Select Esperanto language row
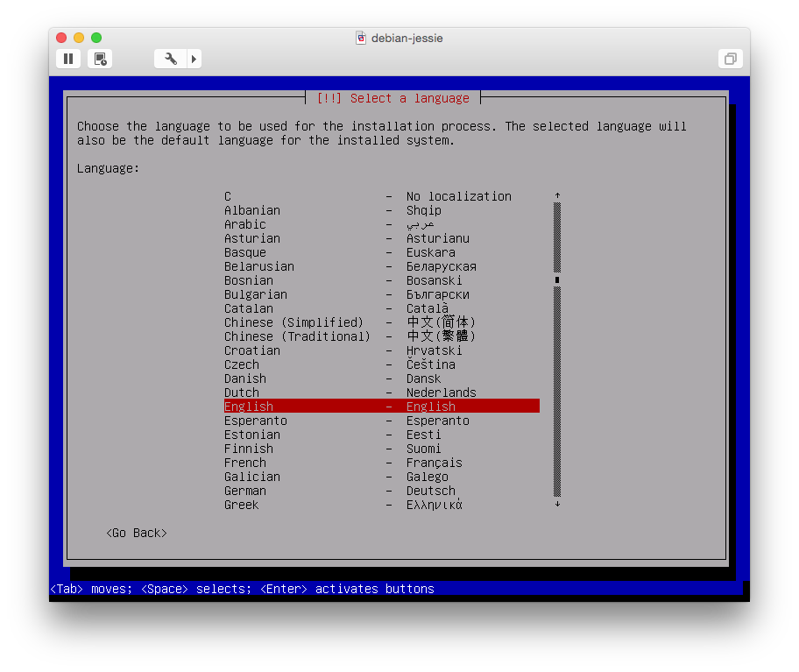Image resolution: width=799 pixels, height=672 pixels. [382, 421]
